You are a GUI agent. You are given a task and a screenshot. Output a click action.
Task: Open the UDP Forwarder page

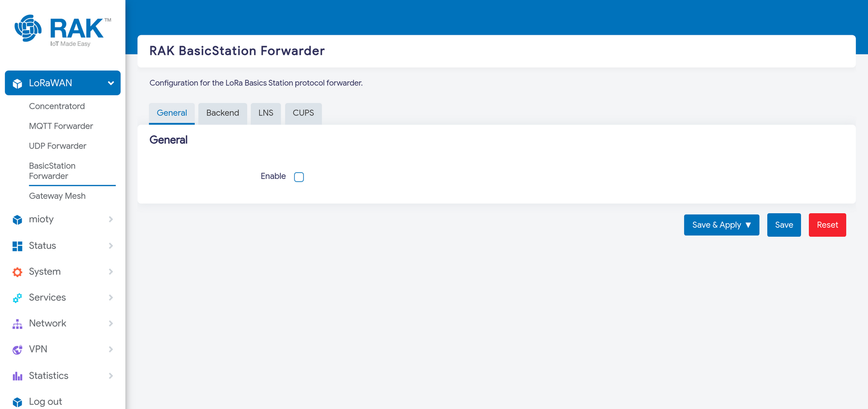point(57,146)
